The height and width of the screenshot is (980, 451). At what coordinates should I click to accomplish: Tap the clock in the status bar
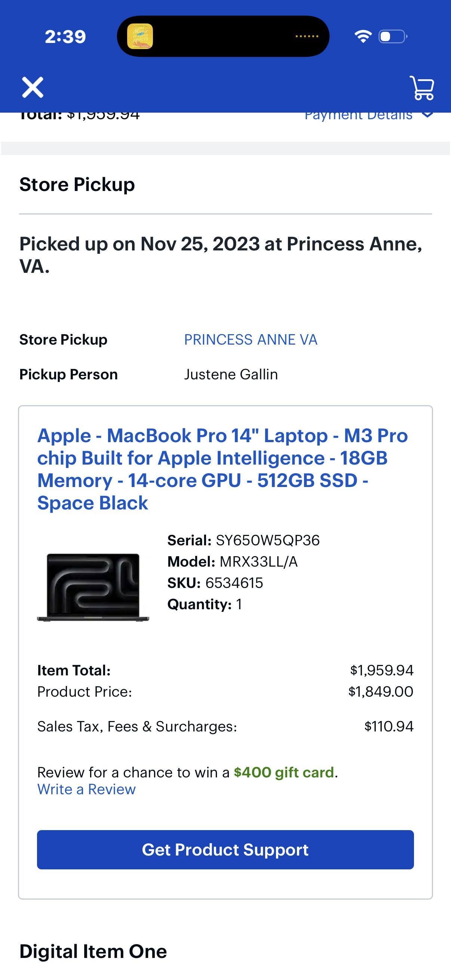click(65, 37)
